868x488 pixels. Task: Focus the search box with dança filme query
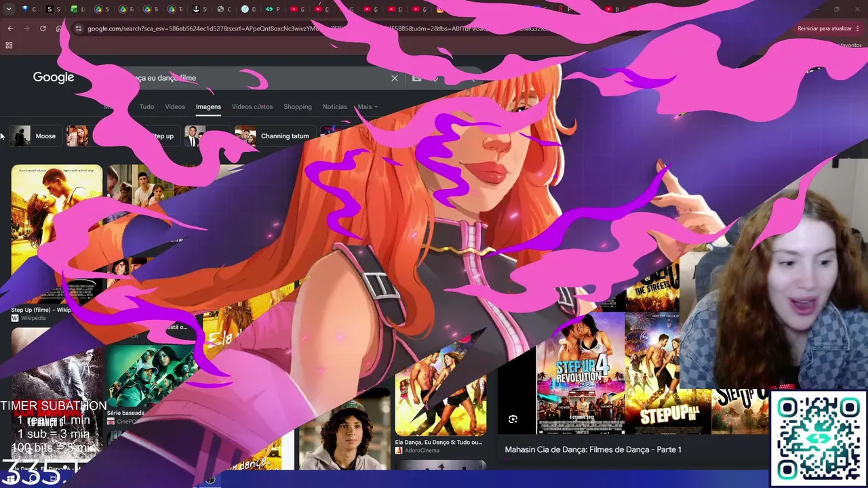tap(258, 78)
